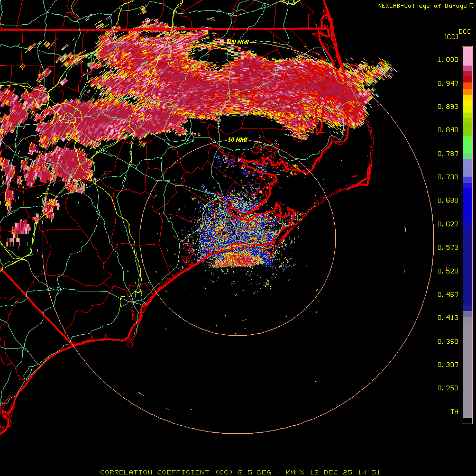The height and width of the screenshot is (476, 476).
Task: Click the 0.253 scale value
Action: click(x=448, y=388)
